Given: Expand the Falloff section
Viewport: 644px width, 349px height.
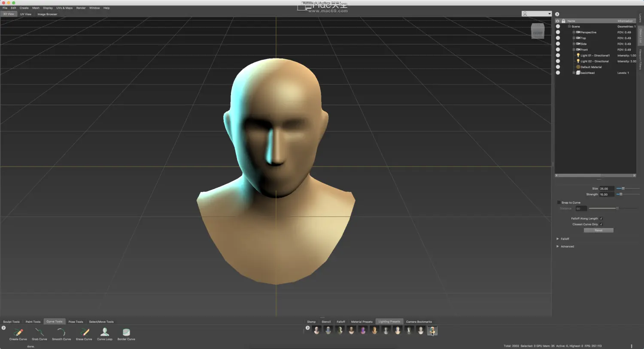Looking at the screenshot, I should (558, 239).
